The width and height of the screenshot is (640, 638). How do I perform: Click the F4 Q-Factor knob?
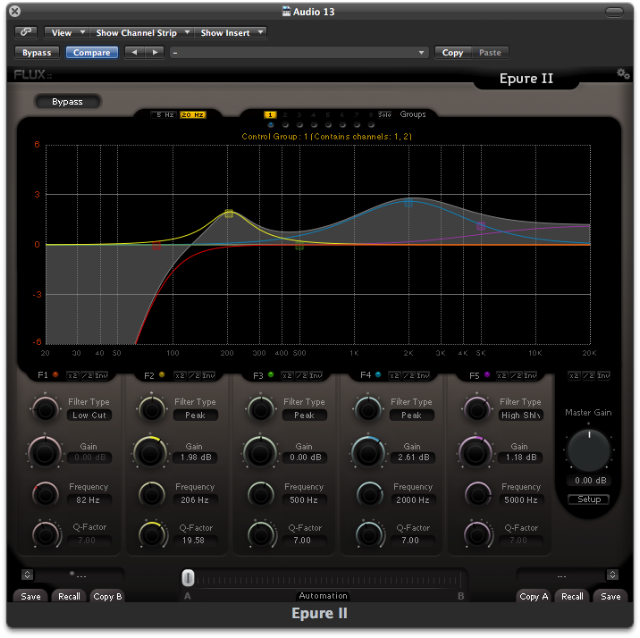pos(369,535)
